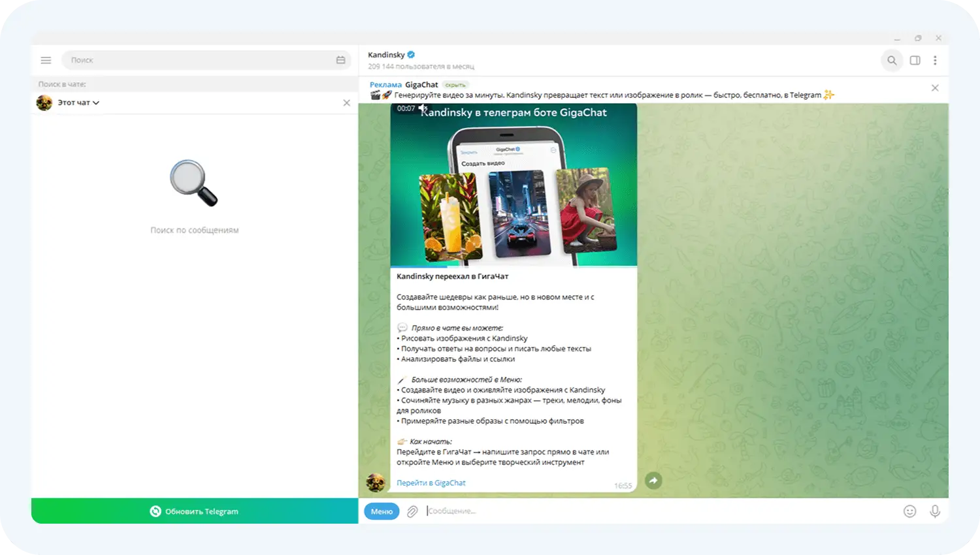This screenshot has width=980, height=555.
Task: Click the "Анализировать файлы и ссылки" line
Action: click(456, 359)
